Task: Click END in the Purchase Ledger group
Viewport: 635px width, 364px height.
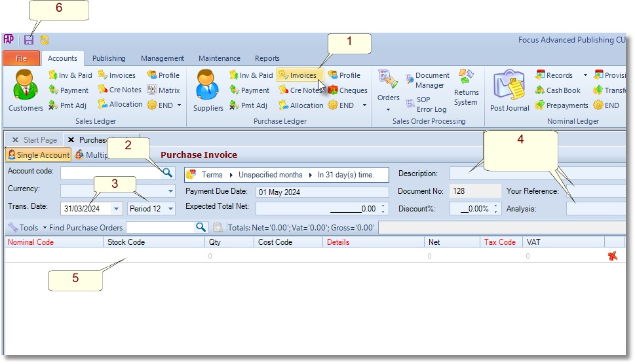Action: [341, 105]
